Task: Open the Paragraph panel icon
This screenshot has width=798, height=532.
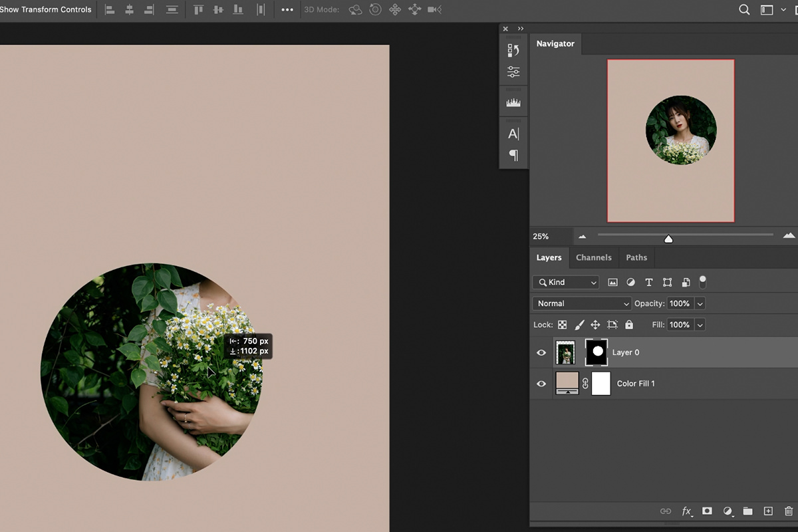Action: (513, 155)
